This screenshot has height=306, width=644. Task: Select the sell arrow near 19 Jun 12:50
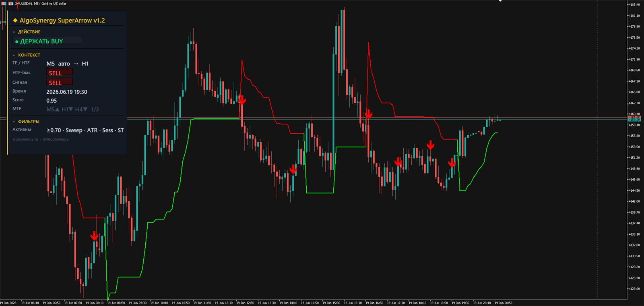(x=242, y=99)
